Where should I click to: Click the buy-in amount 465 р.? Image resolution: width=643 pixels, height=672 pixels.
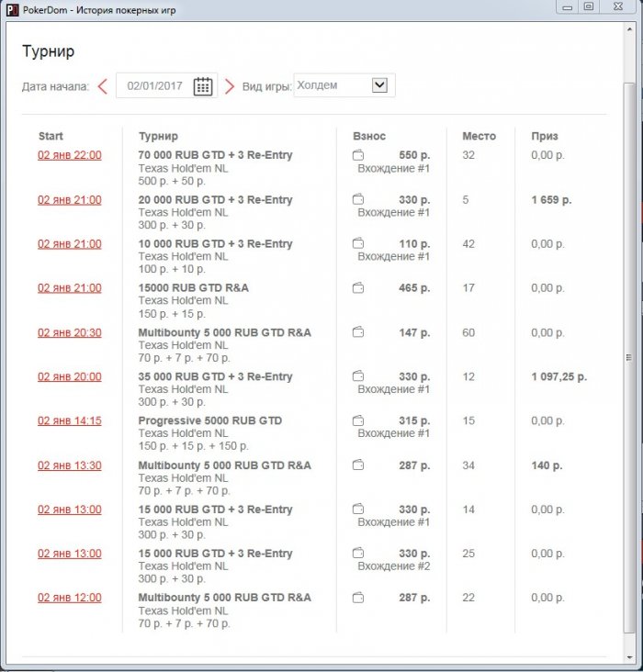(414, 288)
